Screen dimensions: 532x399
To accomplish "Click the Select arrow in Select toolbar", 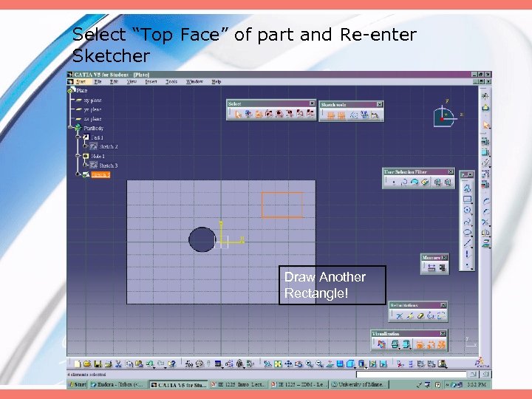I will [x=238, y=114].
